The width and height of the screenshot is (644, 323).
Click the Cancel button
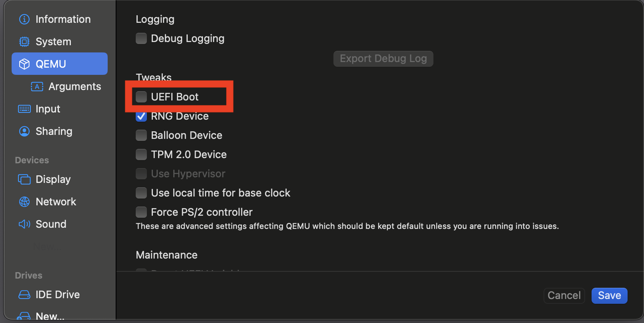(564, 295)
